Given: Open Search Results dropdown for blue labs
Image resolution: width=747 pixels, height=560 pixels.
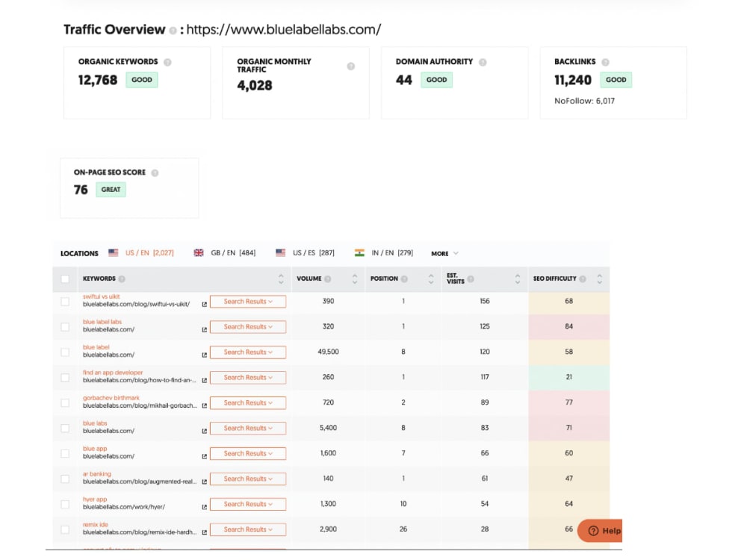Looking at the screenshot, I should click(248, 428).
